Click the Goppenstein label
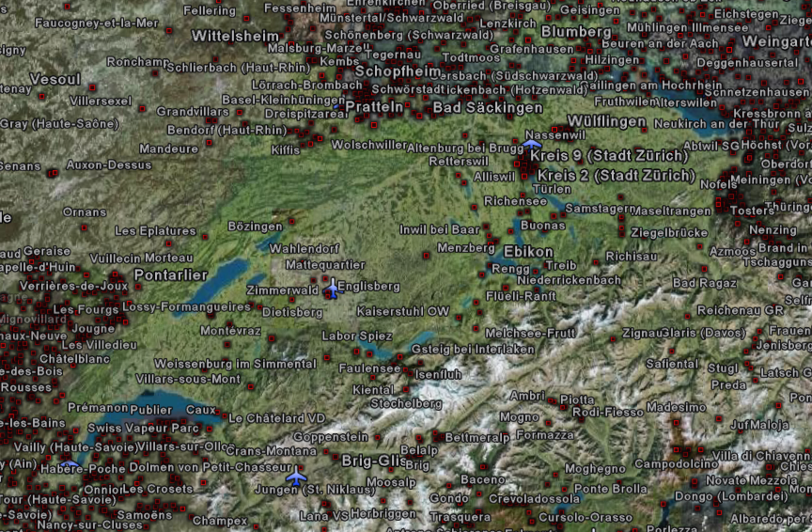This screenshot has height=532, width=812. pos(331,437)
